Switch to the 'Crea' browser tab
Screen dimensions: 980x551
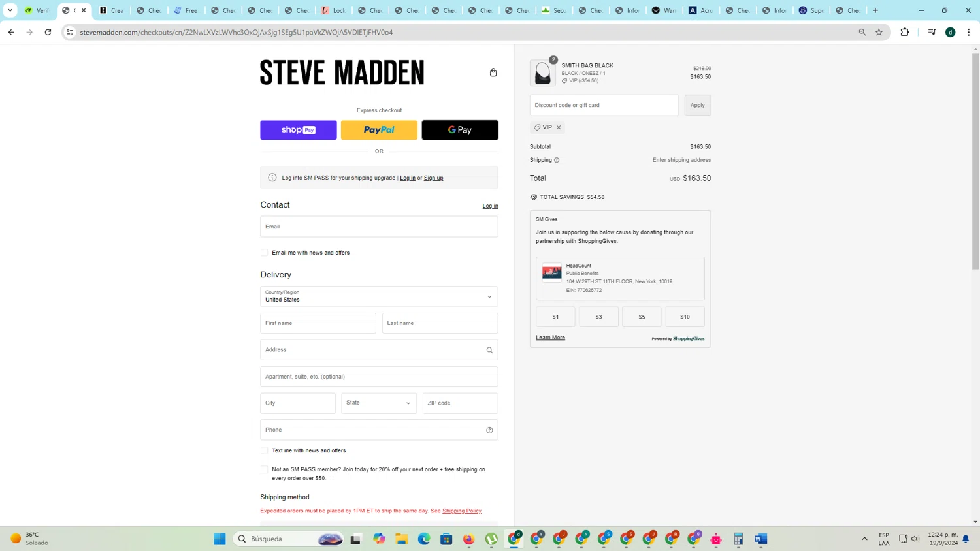click(111, 10)
